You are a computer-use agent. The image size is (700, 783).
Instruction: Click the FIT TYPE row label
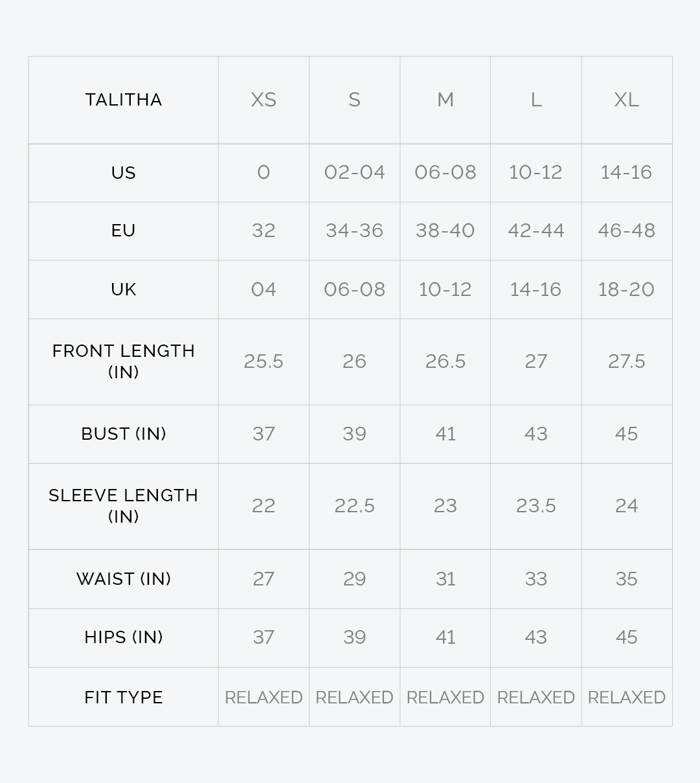point(124,698)
